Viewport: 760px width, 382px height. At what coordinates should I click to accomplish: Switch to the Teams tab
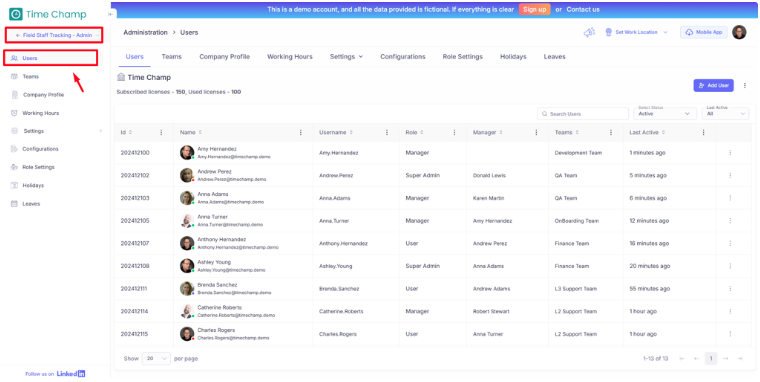tap(172, 57)
